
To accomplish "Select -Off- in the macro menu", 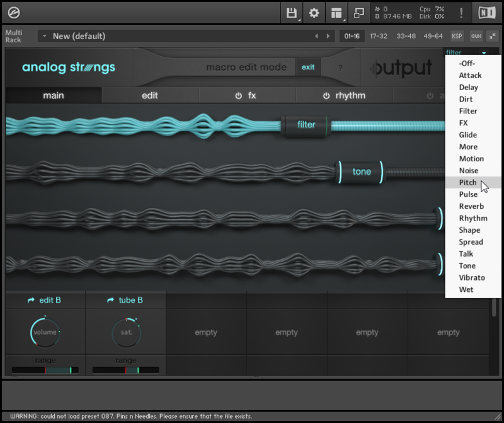I will click(x=473, y=64).
